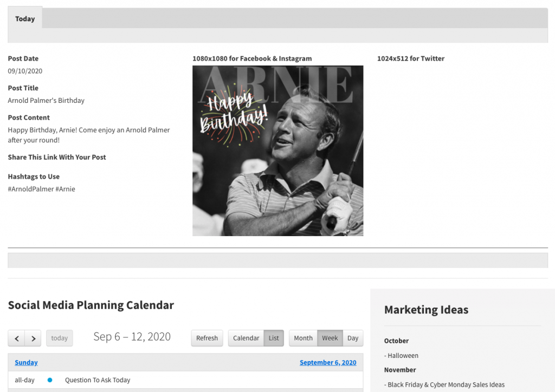This screenshot has height=392, width=555.
Task: Select the Black Friday & Cyber Monday idea
Action: [x=446, y=384]
